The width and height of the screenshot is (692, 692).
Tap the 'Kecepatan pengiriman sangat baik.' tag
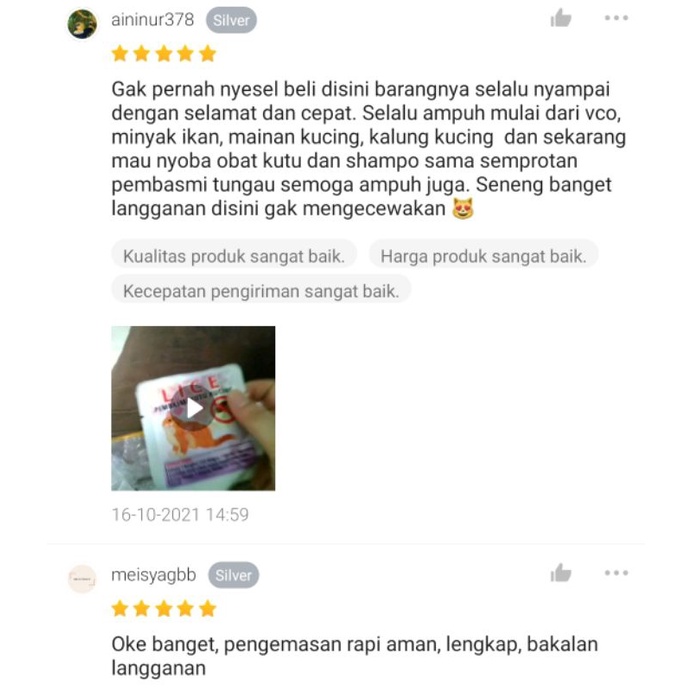(261, 291)
